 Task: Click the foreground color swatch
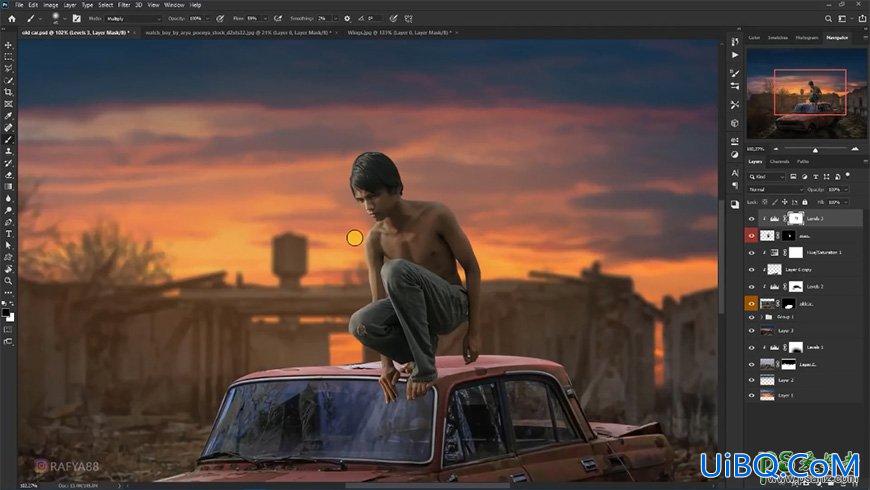tap(6, 313)
